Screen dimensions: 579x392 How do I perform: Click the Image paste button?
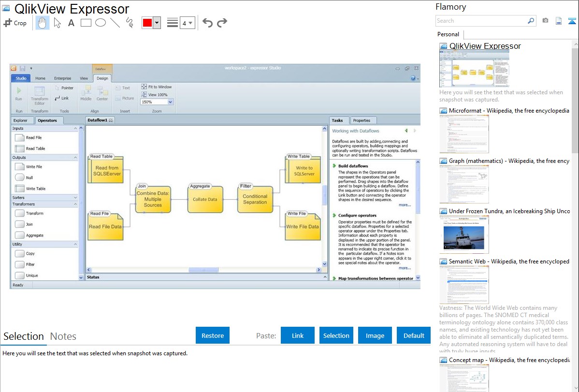pos(375,335)
